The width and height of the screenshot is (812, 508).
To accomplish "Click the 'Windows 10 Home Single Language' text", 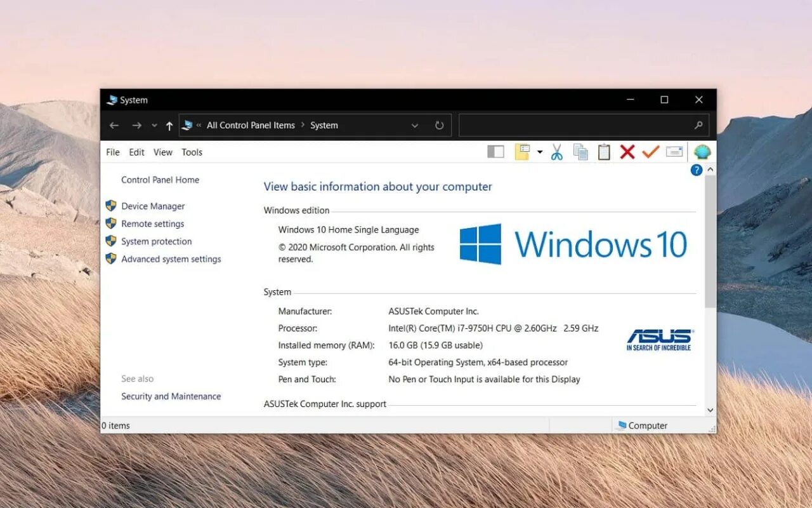I will (x=348, y=230).
